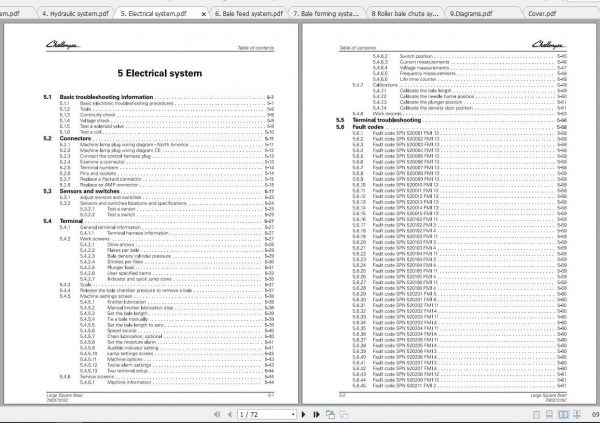Open '5.5 Terminal troubleshooting' entry

(452, 120)
